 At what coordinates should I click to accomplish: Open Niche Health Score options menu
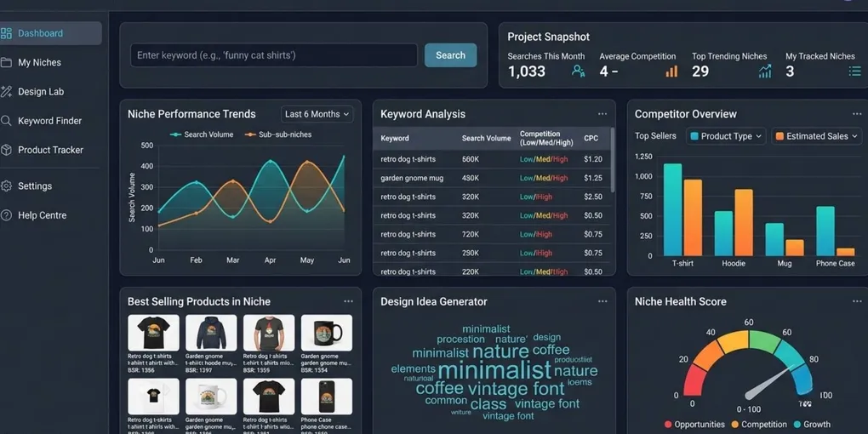[857, 302]
